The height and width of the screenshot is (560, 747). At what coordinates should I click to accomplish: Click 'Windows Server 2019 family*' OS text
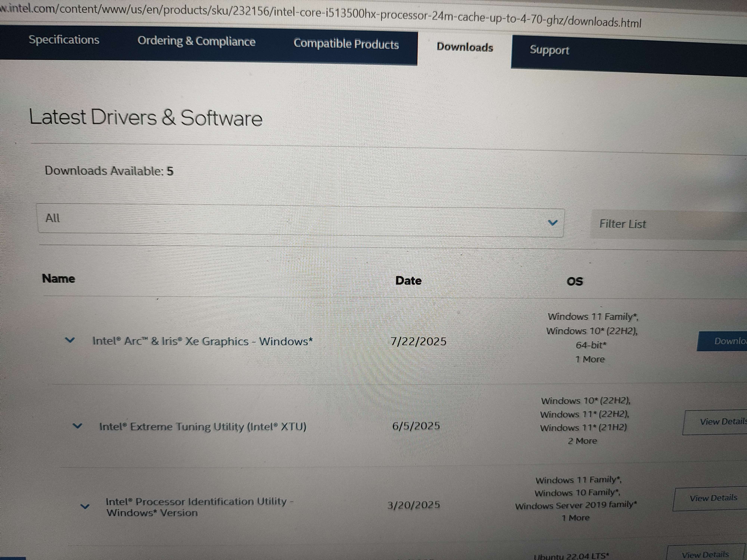[576, 505]
